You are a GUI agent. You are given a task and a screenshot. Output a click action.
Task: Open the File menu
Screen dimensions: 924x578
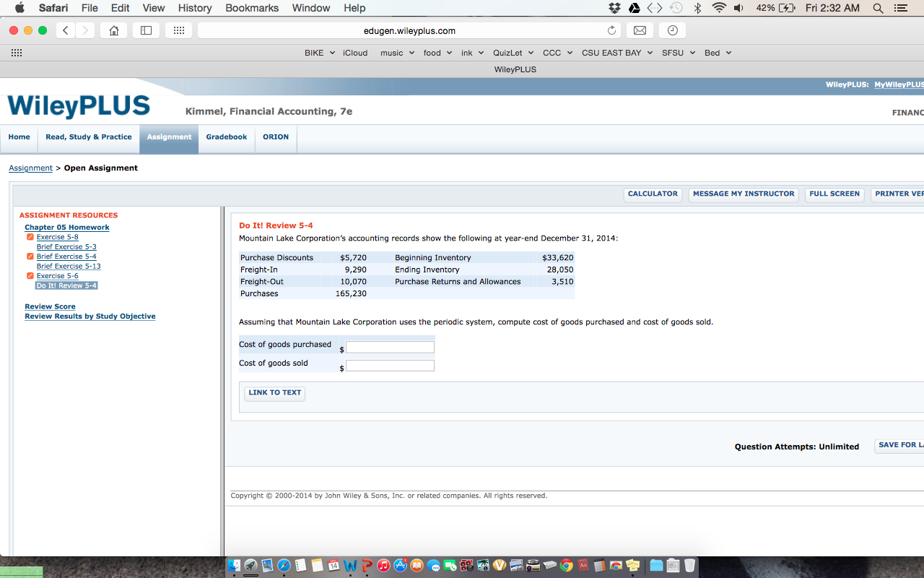(x=90, y=8)
